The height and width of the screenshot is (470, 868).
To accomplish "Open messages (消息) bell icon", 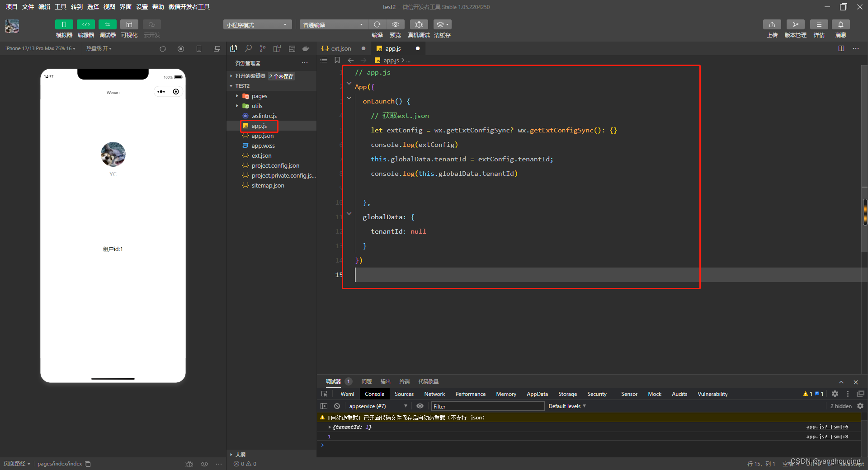I will coord(840,24).
